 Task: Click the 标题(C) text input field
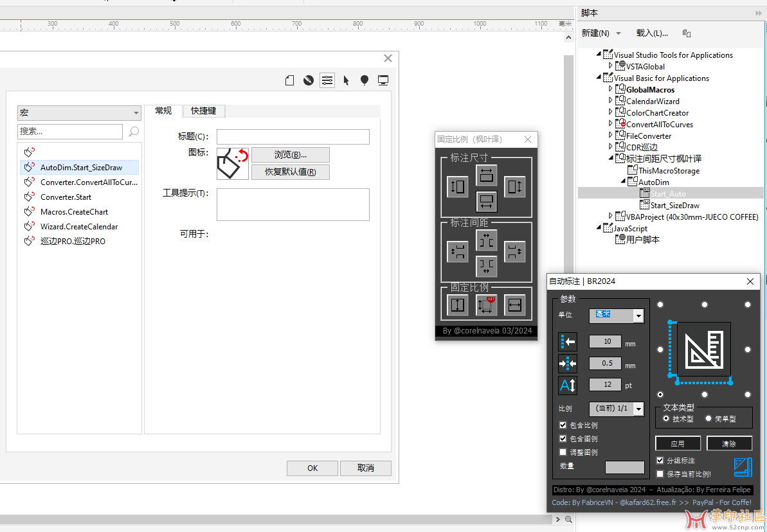click(x=293, y=137)
